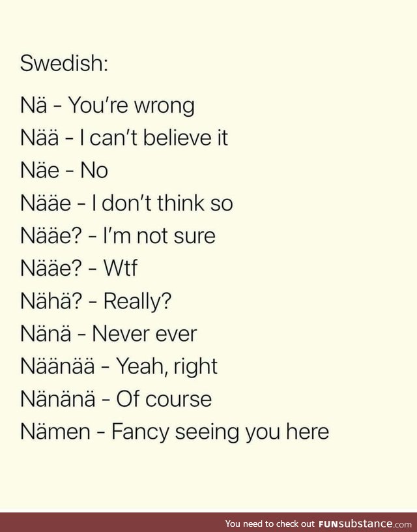Click the 'You need to check out' text
417x532 pixels.
click(270, 524)
